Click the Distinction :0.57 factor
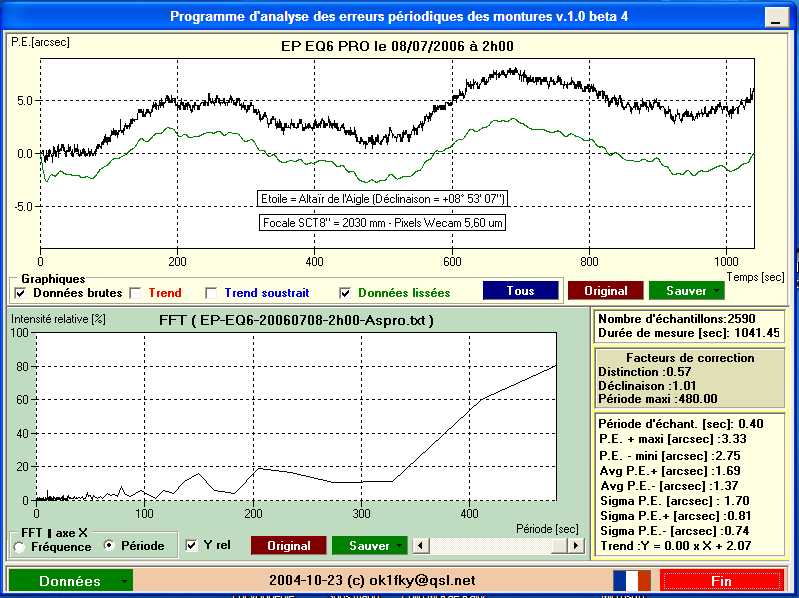799x598 pixels. click(x=645, y=372)
